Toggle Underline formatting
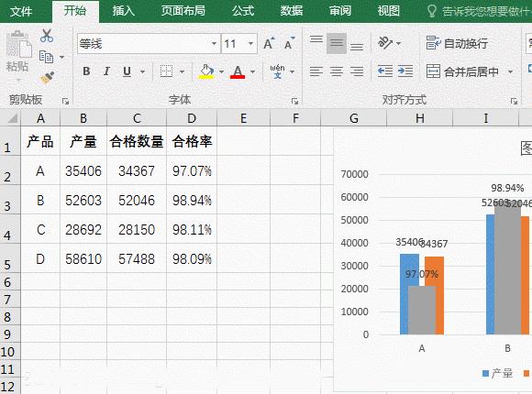The image size is (532, 394). click(127, 71)
